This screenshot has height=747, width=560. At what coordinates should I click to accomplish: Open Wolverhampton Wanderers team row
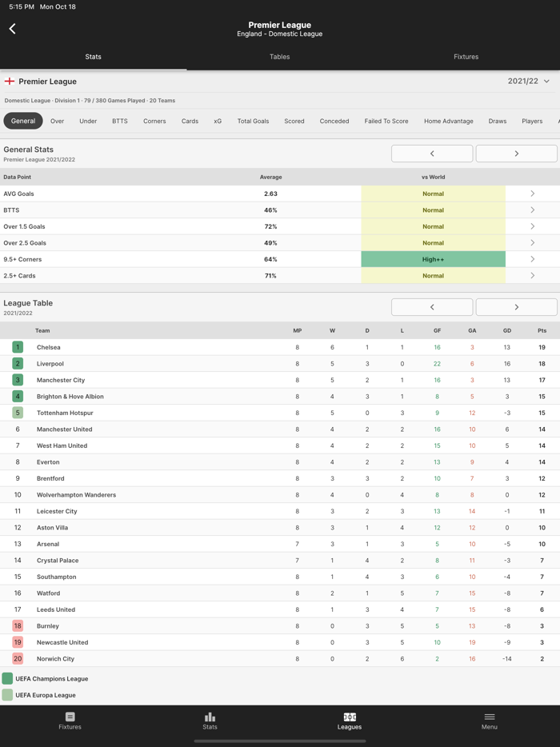(280, 494)
